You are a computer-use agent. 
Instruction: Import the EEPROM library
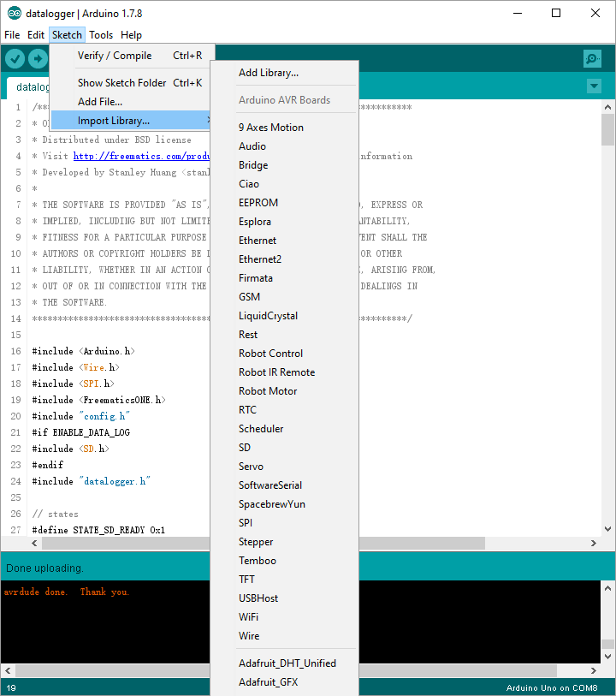coord(284,202)
